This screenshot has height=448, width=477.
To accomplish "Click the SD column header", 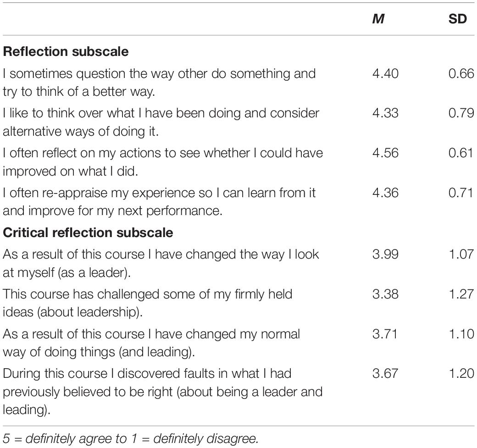I will (x=458, y=19).
